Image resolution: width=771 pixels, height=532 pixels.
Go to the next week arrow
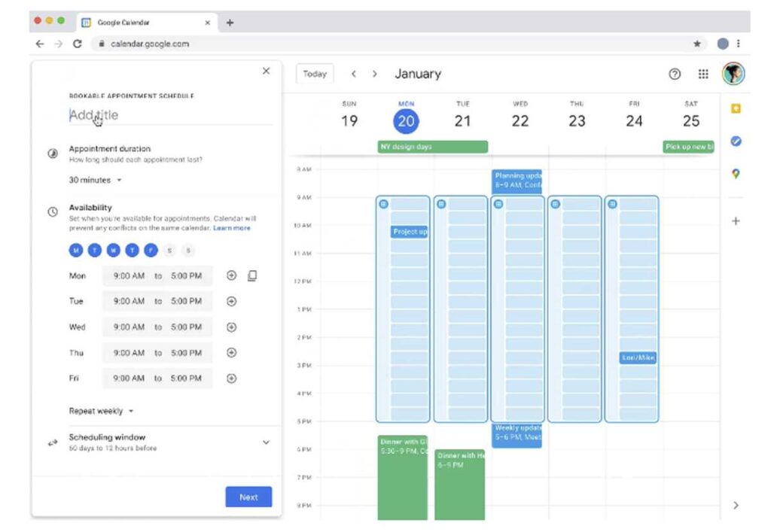[375, 74]
